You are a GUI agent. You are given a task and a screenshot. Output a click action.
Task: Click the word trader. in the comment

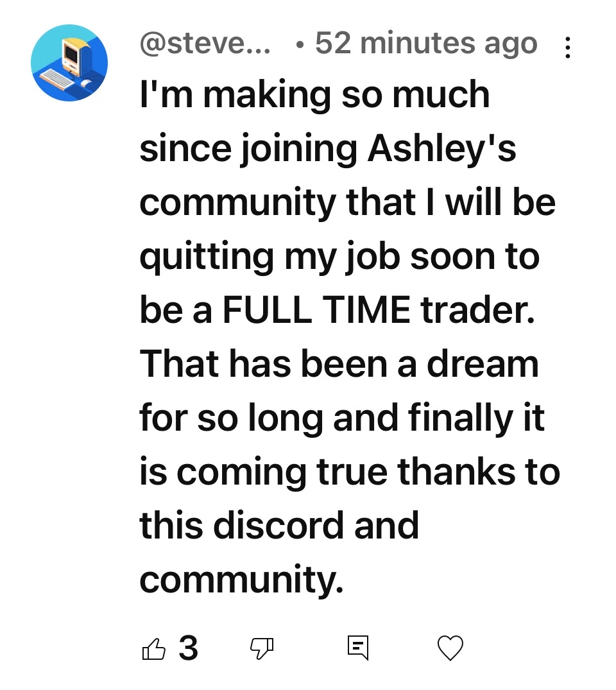[x=478, y=310]
